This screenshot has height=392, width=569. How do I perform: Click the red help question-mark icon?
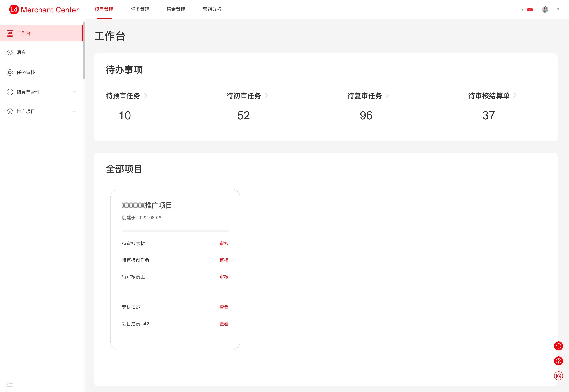[558, 361]
